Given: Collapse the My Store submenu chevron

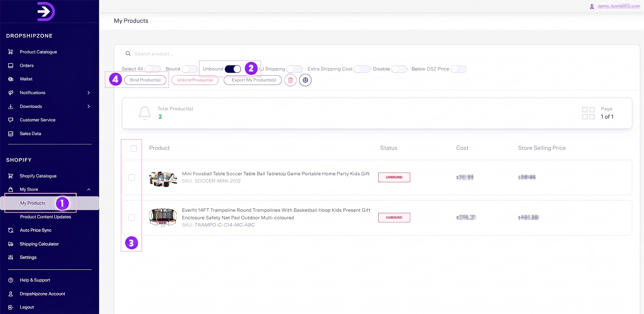Looking at the screenshot, I should (88, 189).
